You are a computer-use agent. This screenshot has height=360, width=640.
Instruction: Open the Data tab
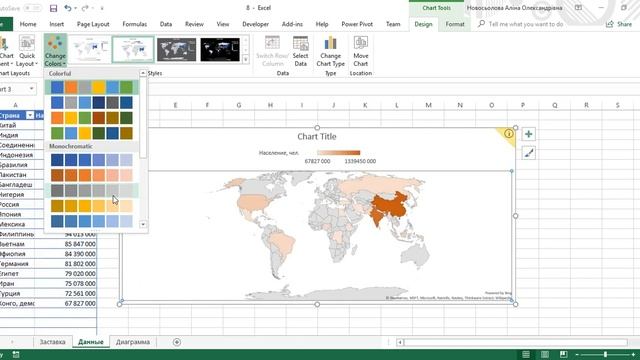(x=166, y=24)
